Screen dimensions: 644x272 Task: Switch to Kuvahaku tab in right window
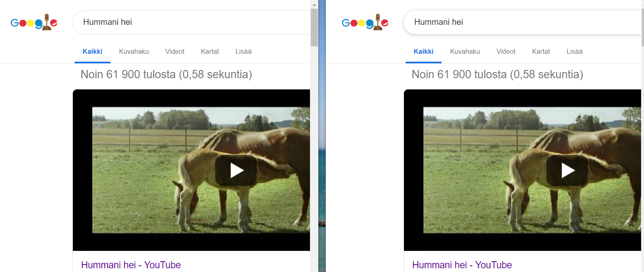pos(465,52)
